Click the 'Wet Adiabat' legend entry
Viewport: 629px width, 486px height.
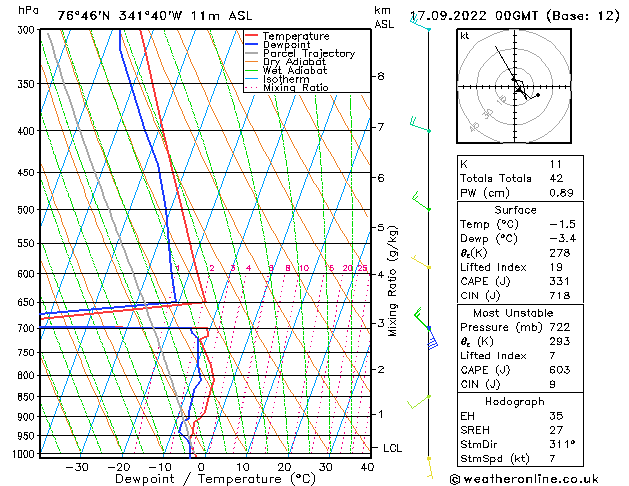(295, 70)
